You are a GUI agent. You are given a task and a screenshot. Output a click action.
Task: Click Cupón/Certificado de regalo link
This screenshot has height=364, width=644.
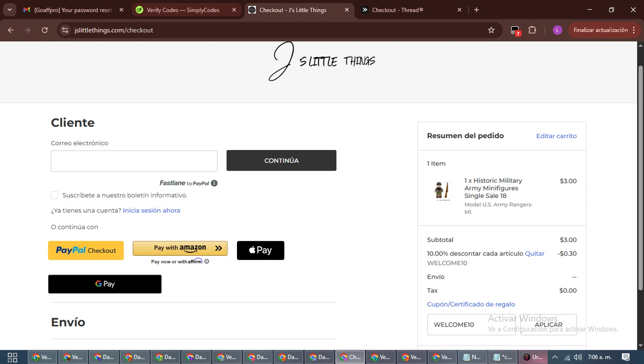tap(471, 304)
